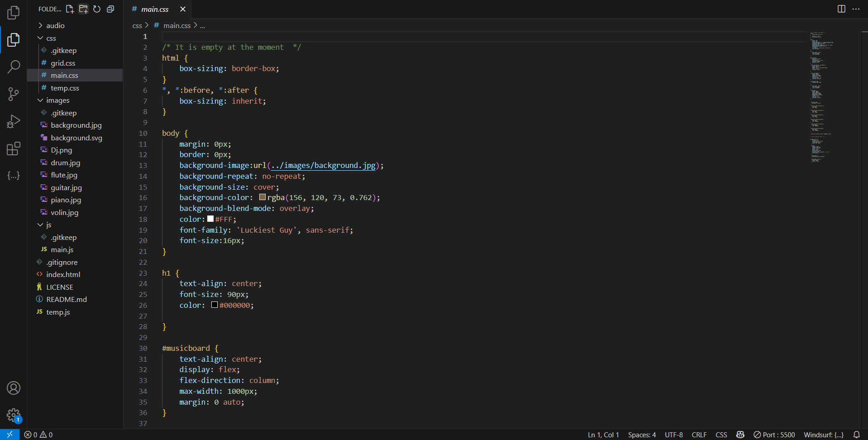The image size is (868, 440).
Task: Open the Source Control view
Action: [x=14, y=94]
